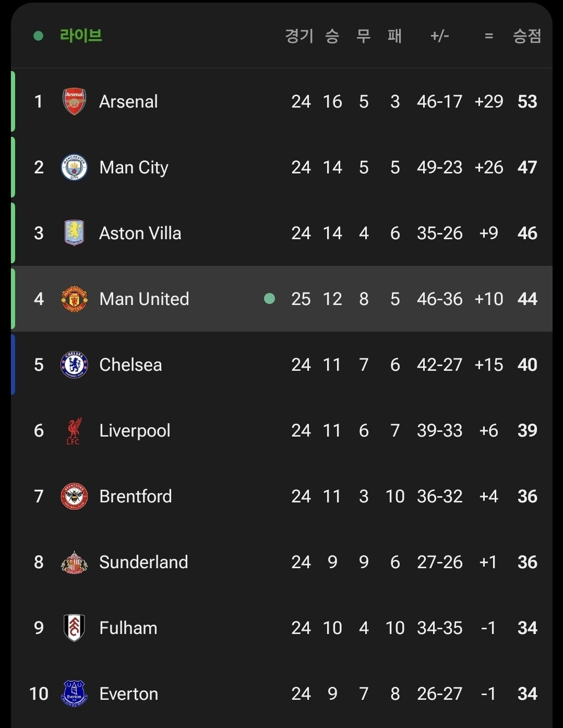Click the Fulham club crest
The image size is (563, 728).
click(x=74, y=628)
